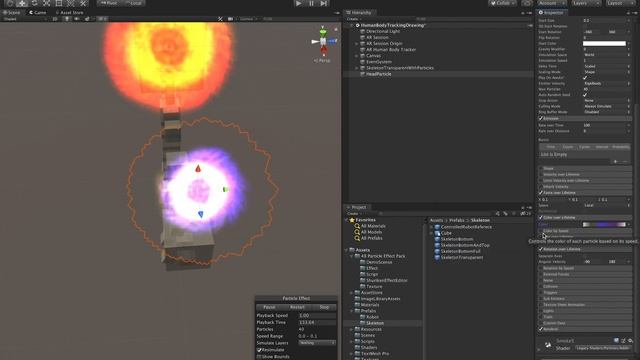Click Pause in Particle Effect panel
The height and width of the screenshot is (360, 640).
(269, 307)
